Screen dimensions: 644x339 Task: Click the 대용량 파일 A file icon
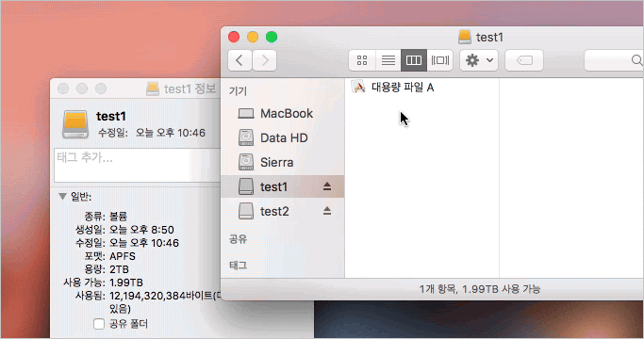coord(358,87)
